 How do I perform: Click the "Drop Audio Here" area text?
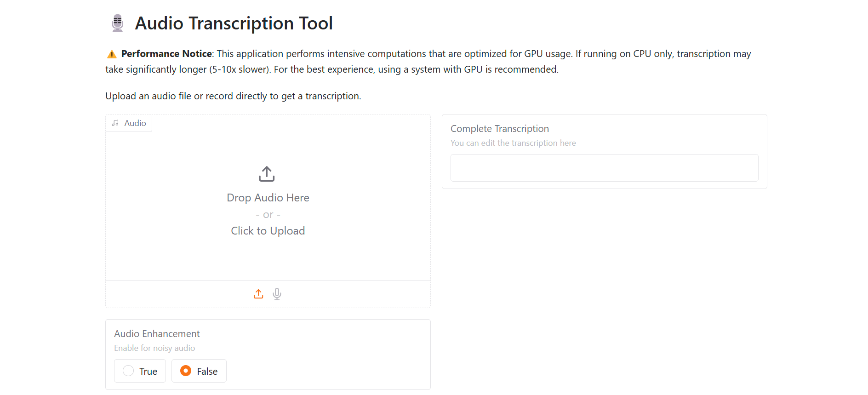pos(268,198)
